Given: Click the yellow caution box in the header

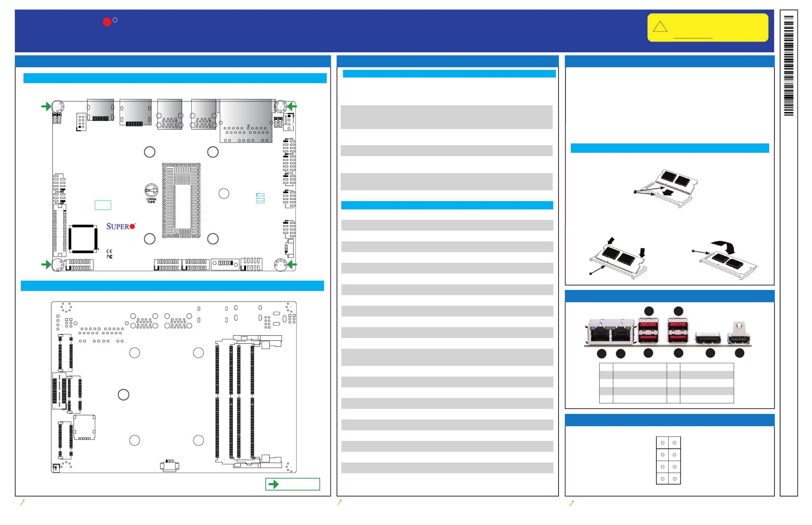Looking at the screenshot, I should (x=708, y=28).
